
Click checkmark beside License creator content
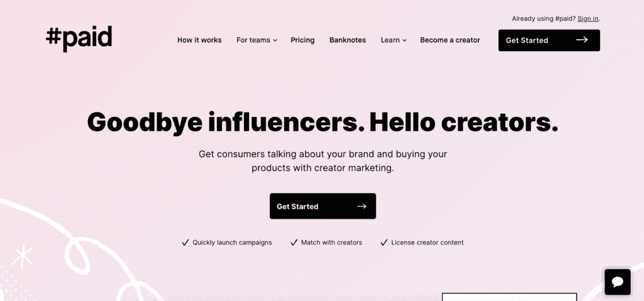(x=384, y=243)
